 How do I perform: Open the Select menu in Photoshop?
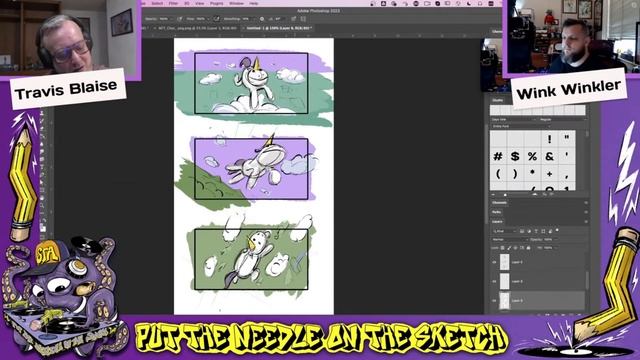pyautogui.click(x=157, y=3)
